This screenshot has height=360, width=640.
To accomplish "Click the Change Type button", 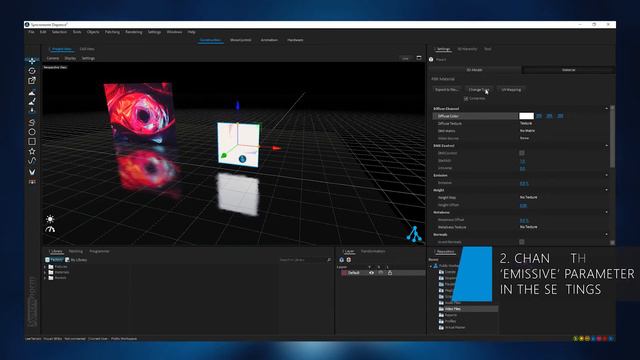I will [x=479, y=89].
